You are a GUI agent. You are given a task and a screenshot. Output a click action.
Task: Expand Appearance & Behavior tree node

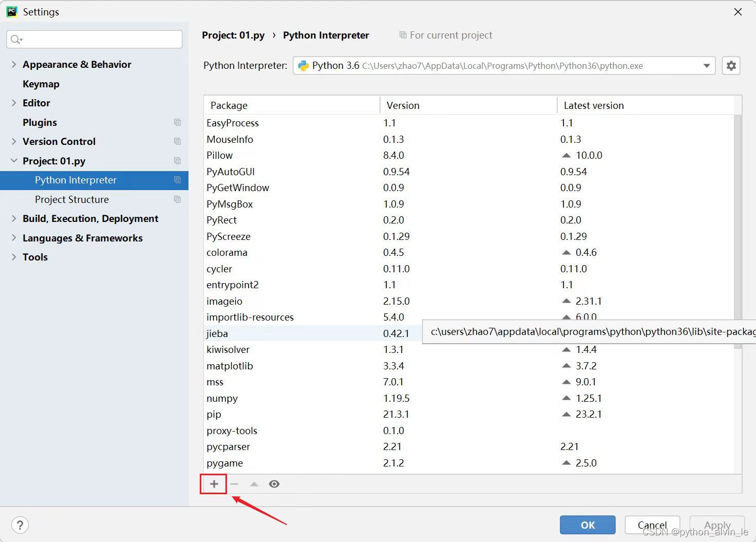[x=14, y=64]
